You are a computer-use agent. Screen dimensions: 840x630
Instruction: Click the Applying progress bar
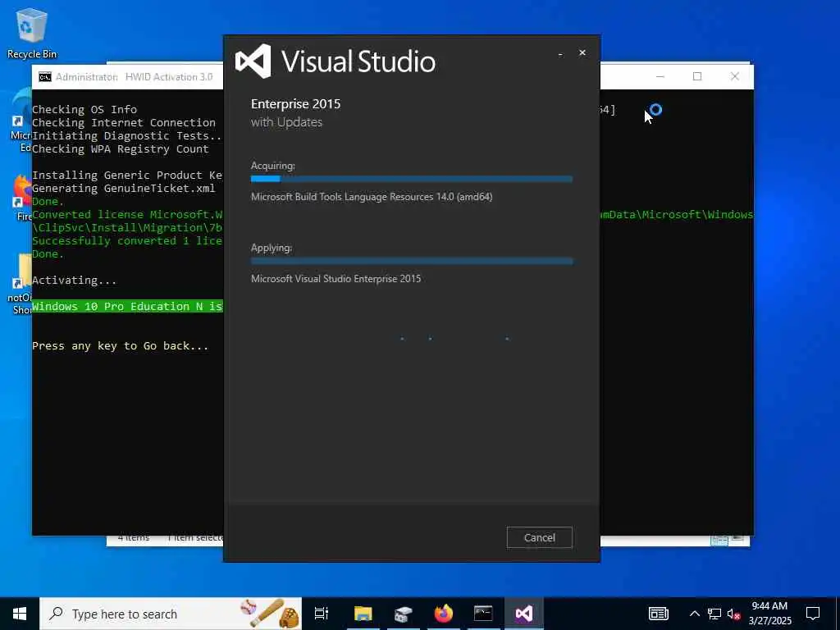coord(412,261)
